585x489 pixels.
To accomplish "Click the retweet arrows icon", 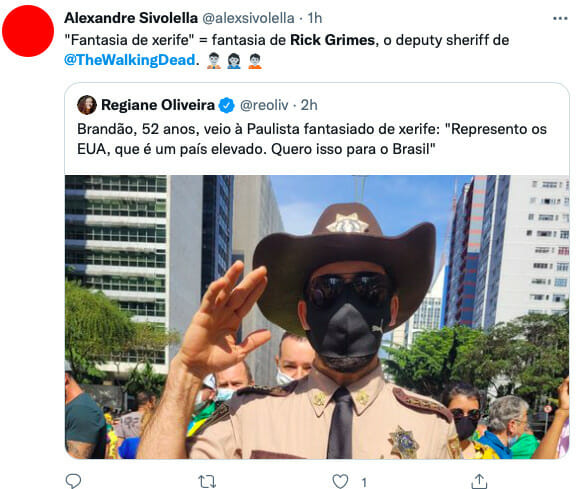I will pos(207,481).
